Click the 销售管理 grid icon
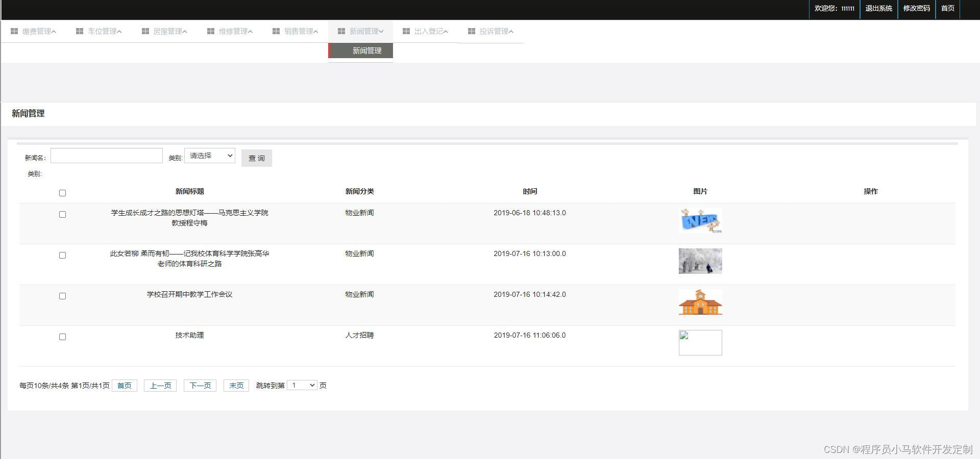 click(x=276, y=31)
